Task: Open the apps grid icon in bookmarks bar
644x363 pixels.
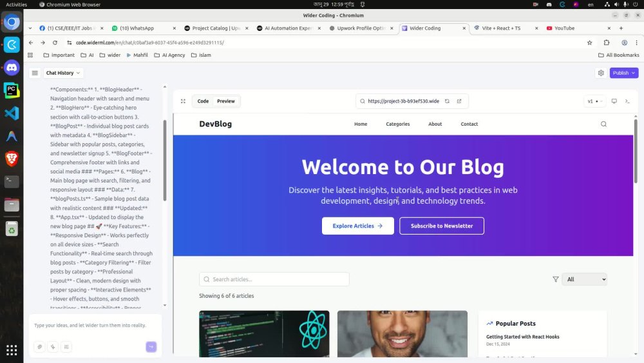Action: click(x=30, y=55)
